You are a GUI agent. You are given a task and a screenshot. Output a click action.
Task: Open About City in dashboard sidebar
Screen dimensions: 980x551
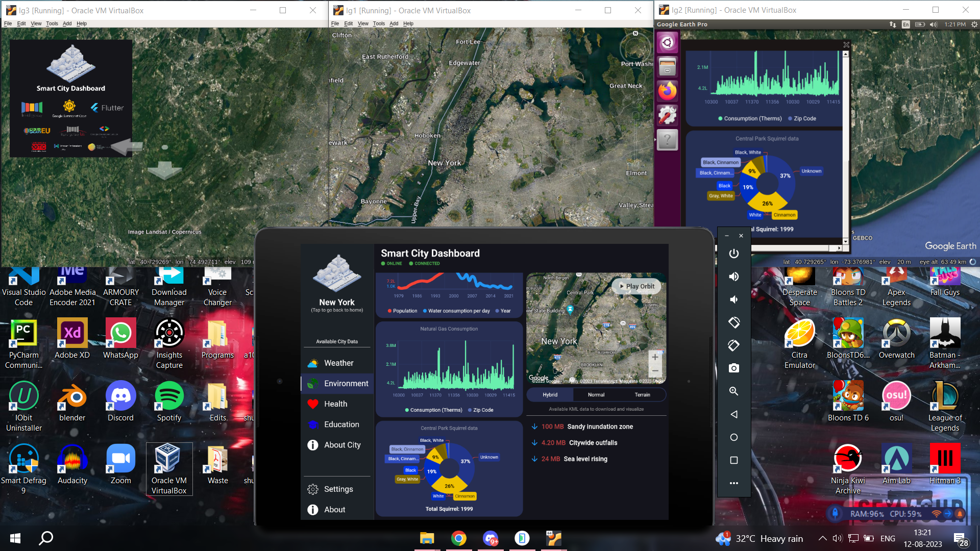342,445
